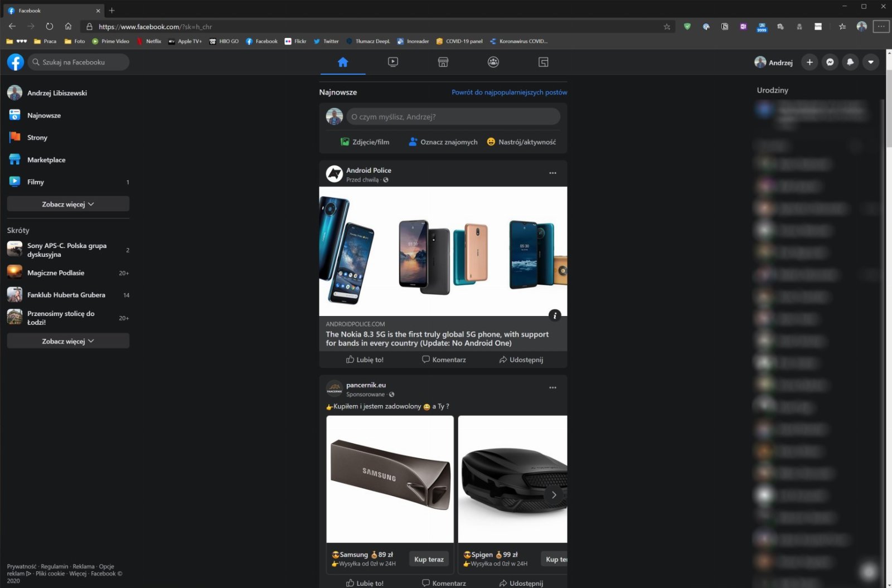Open Andrzej profile in top bar
The width and height of the screenshot is (892, 588).
click(x=774, y=62)
